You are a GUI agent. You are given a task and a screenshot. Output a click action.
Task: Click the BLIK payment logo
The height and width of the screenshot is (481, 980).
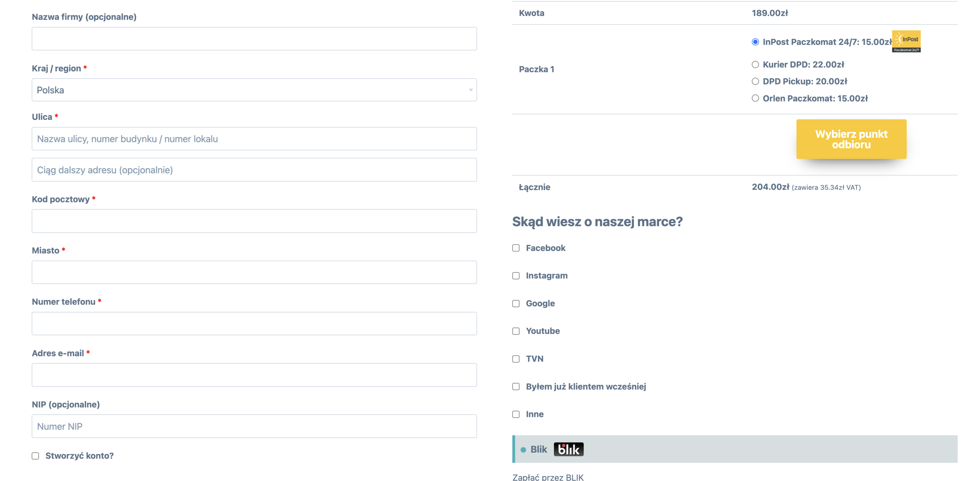[x=568, y=449]
